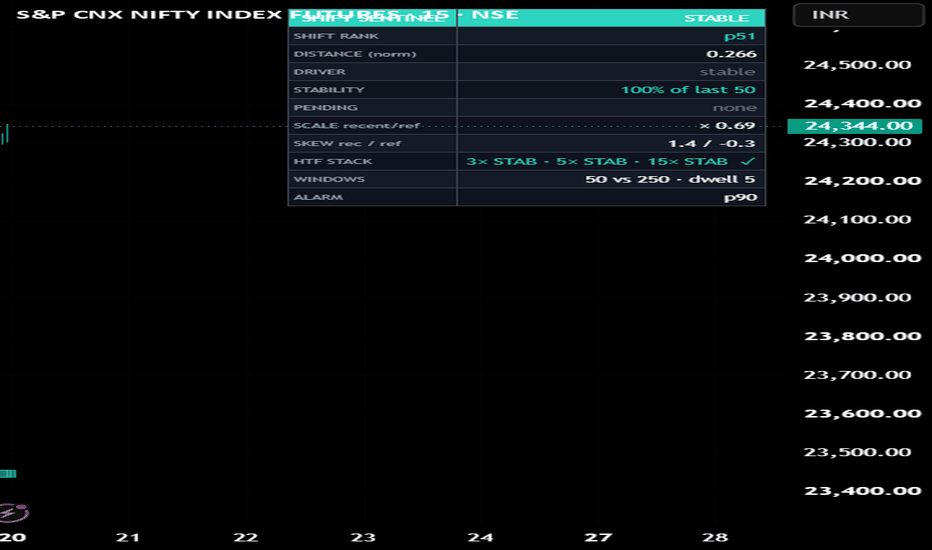Click date 23 on the time axis

point(363,538)
